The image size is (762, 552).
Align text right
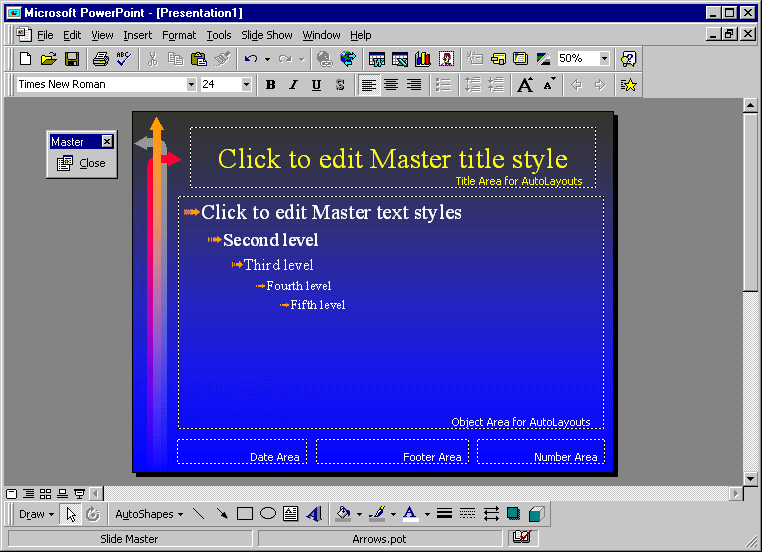tap(414, 85)
